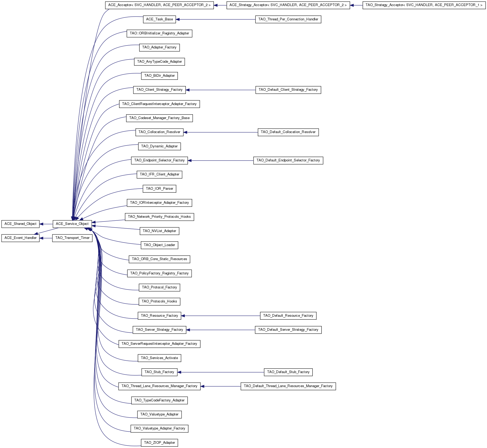The height and width of the screenshot is (448, 487).
Task: Open the TAO_Stub_Factory node
Action: pyautogui.click(x=159, y=372)
